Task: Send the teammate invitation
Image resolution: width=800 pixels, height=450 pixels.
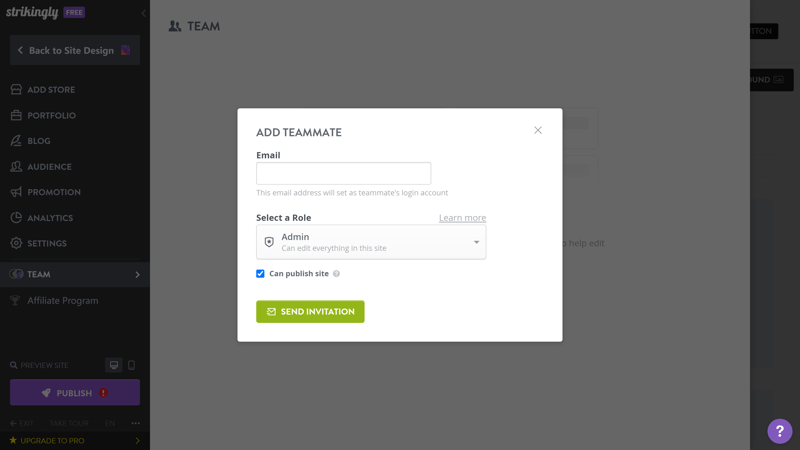Action: point(310,311)
